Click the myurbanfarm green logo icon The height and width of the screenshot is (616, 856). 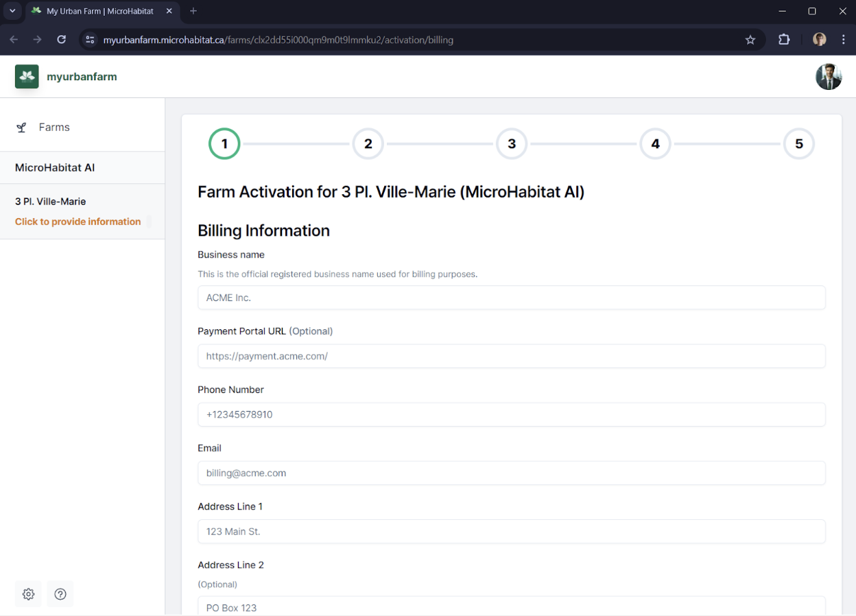27,77
